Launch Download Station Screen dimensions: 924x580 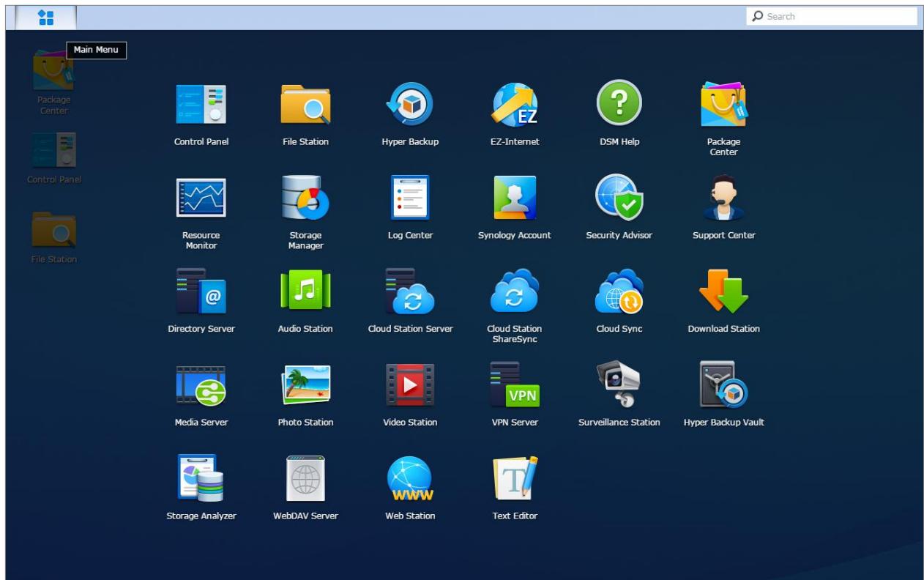click(723, 296)
